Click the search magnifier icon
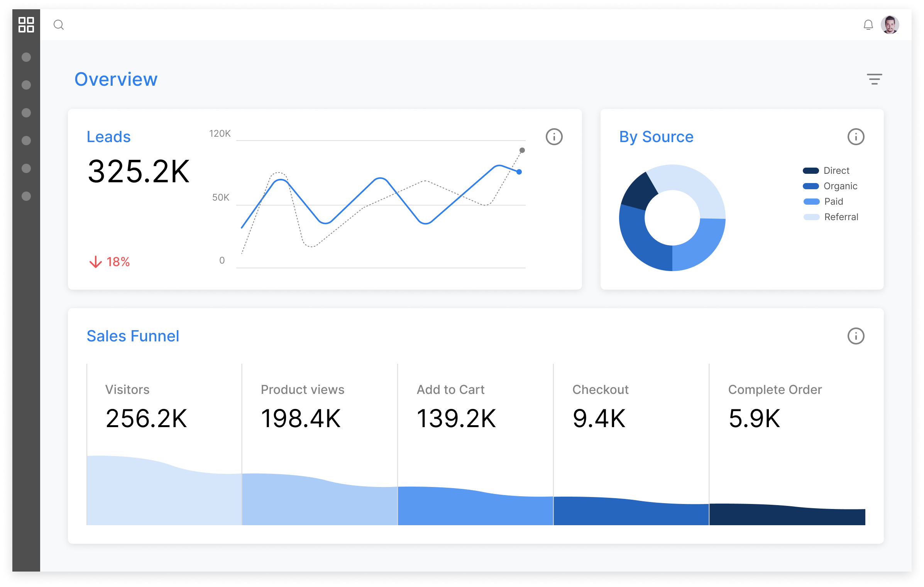This screenshot has height=587, width=924. [x=59, y=25]
